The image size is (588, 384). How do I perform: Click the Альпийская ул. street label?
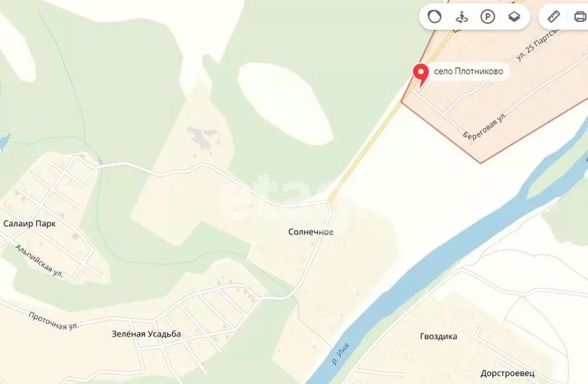[x=39, y=260]
